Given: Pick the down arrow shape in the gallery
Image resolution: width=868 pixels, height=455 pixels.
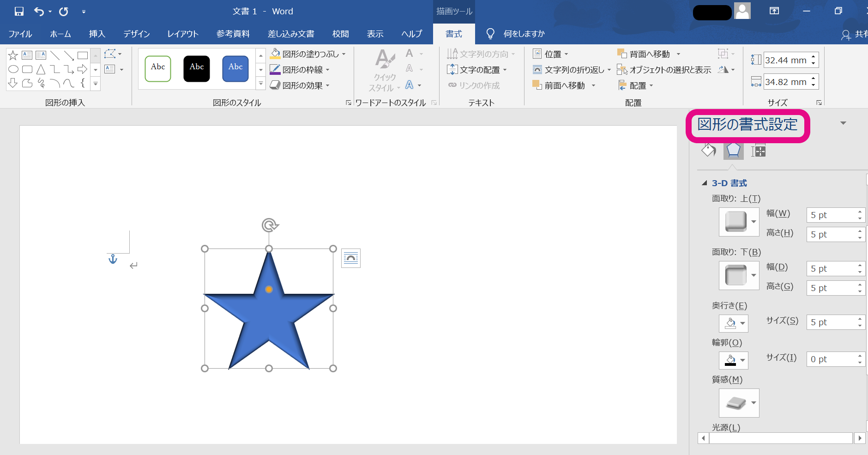Looking at the screenshot, I should [13, 83].
